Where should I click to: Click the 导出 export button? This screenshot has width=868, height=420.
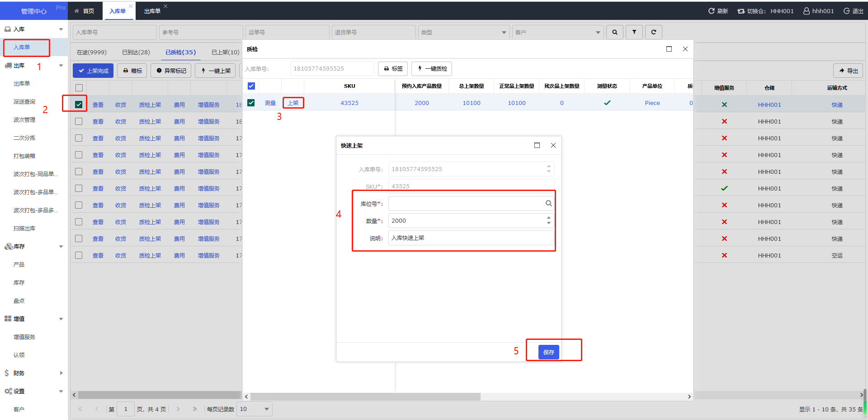[848, 71]
